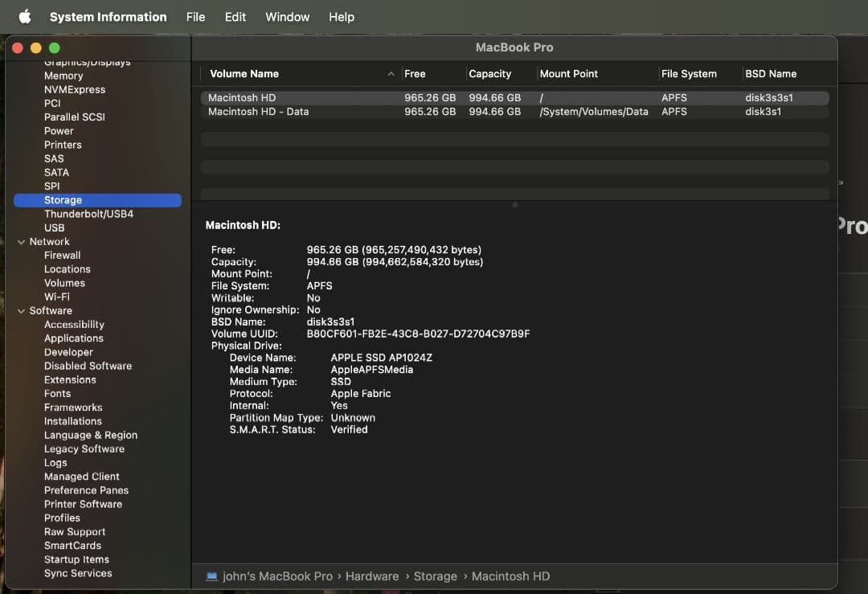This screenshot has width=868, height=594.
Task: Select SATA in the sidebar
Action: pyautogui.click(x=56, y=173)
